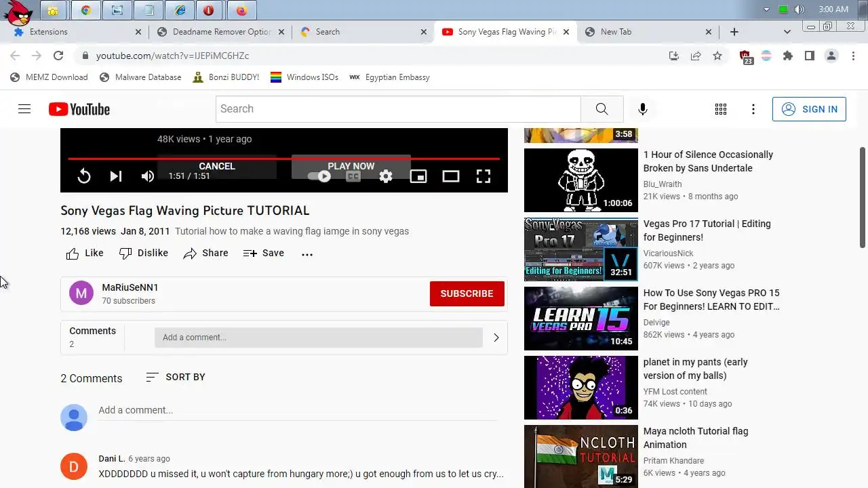The image size is (868, 488).
Task: Switch to miniplayer mode
Action: [418, 176]
